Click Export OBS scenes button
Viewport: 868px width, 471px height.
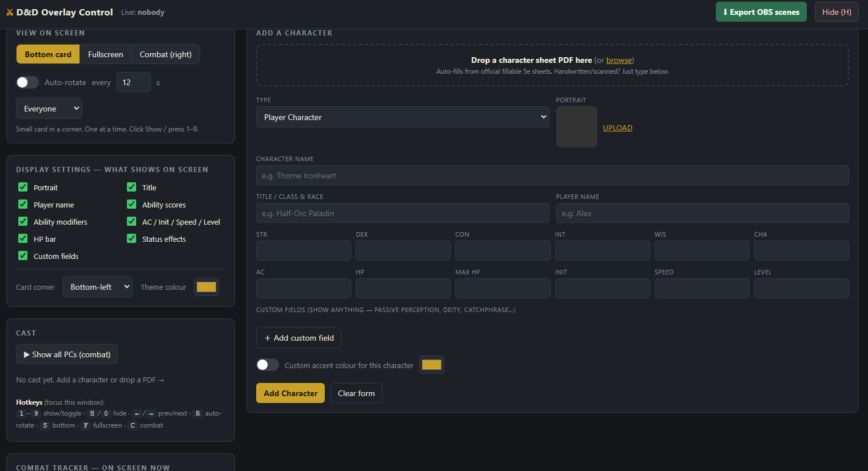point(761,12)
